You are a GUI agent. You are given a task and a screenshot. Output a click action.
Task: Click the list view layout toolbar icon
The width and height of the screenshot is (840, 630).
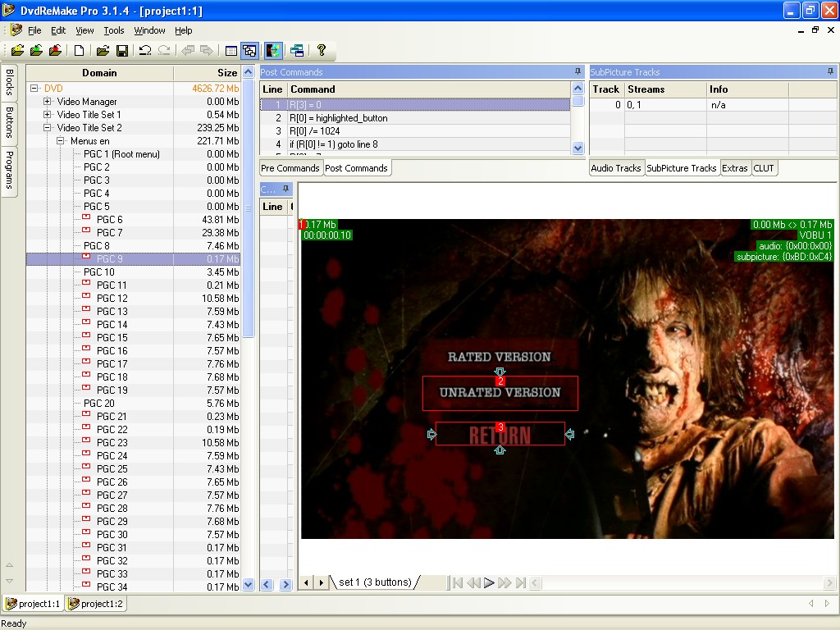(x=231, y=50)
